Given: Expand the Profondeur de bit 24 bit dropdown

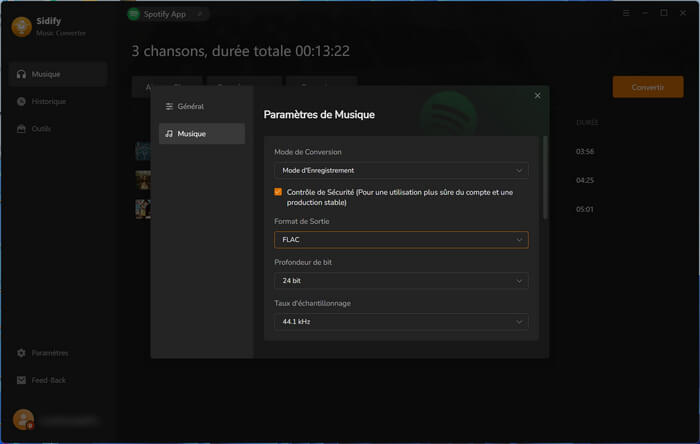Looking at the screenshot, I should [x=401, y=281].
